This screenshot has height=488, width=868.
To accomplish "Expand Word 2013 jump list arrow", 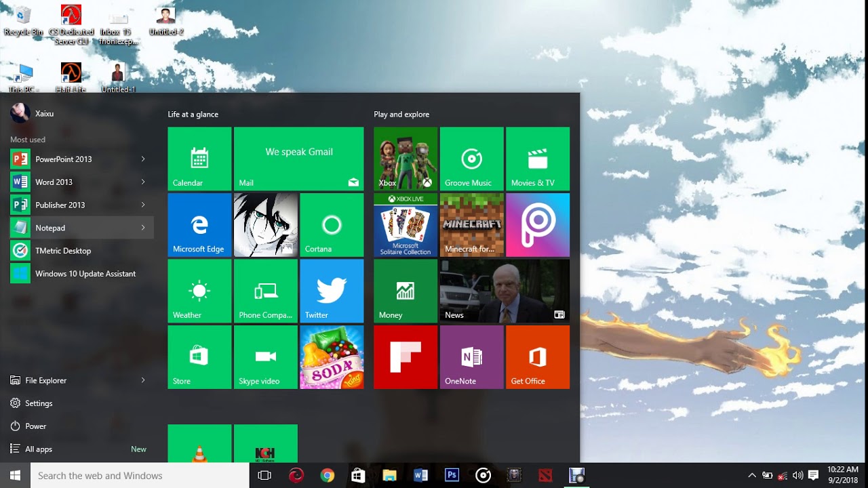I will point(143,182).
